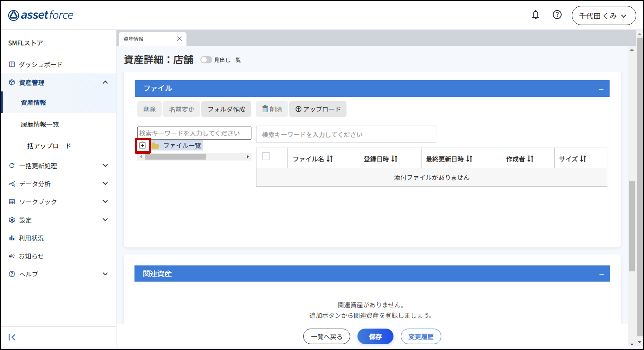Sort by ファイル名 using its sort arrows
This screenshot has width=644, height=350.
[330, 159]
